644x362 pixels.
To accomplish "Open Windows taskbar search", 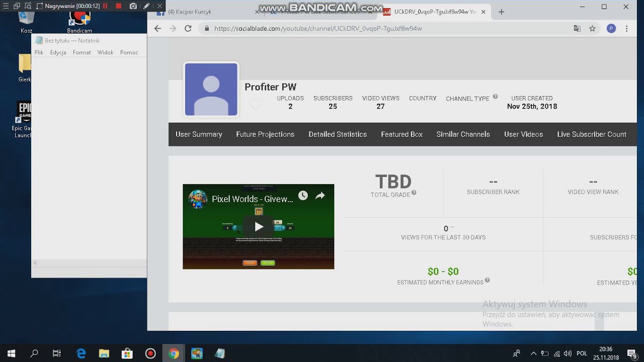I will [34, 353].
